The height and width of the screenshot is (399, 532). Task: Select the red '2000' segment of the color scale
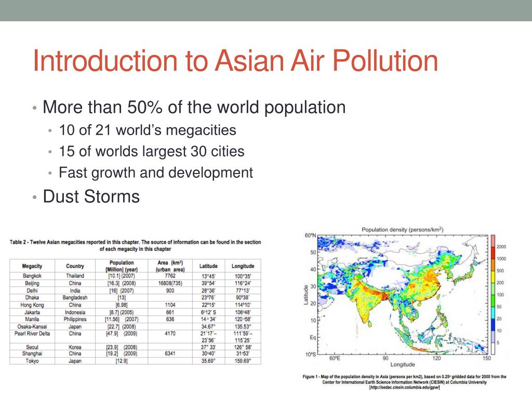(x=493, y=252)
